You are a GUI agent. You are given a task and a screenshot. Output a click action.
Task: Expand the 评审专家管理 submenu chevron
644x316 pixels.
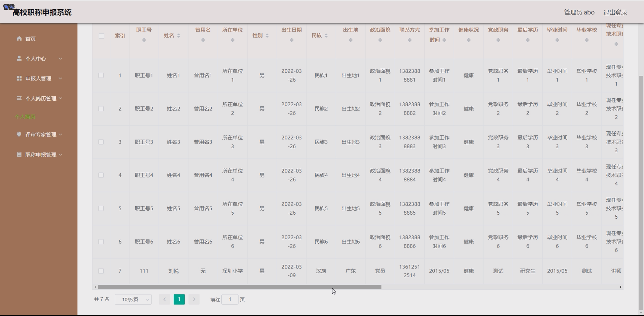(x=61, y=134)
